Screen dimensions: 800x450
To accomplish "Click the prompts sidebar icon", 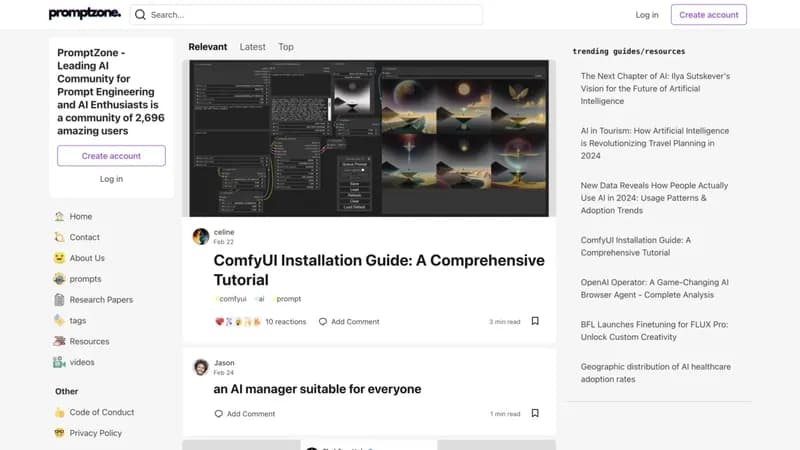I will pos(59,279).
